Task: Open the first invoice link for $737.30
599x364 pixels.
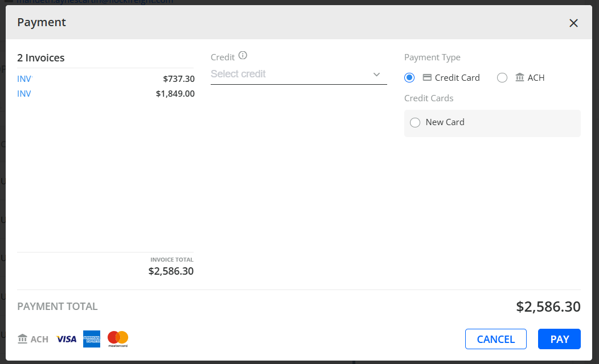Action: point(25,79)
